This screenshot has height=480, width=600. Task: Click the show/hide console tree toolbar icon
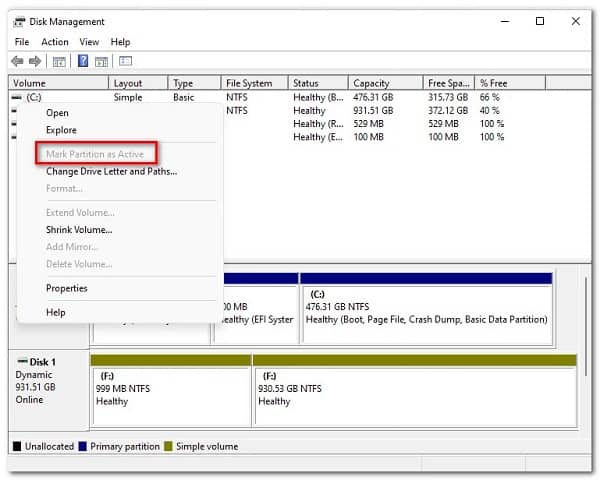click(x=59, y=62)
